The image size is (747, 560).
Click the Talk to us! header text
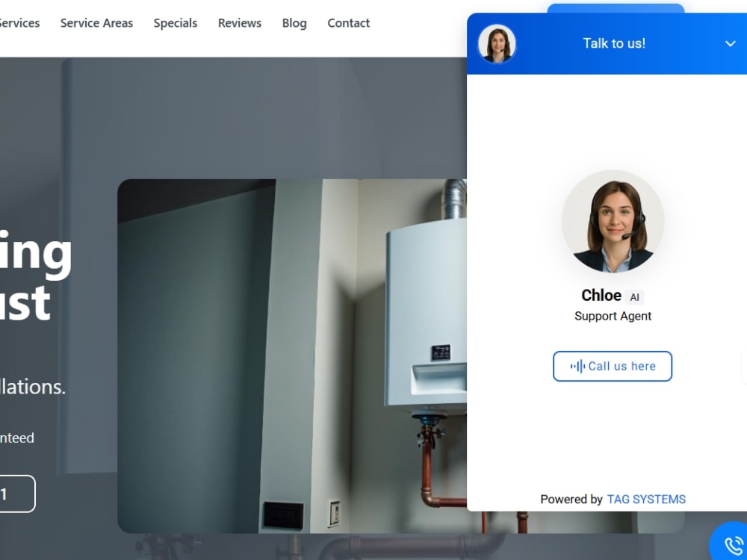(x=614, y=43)
